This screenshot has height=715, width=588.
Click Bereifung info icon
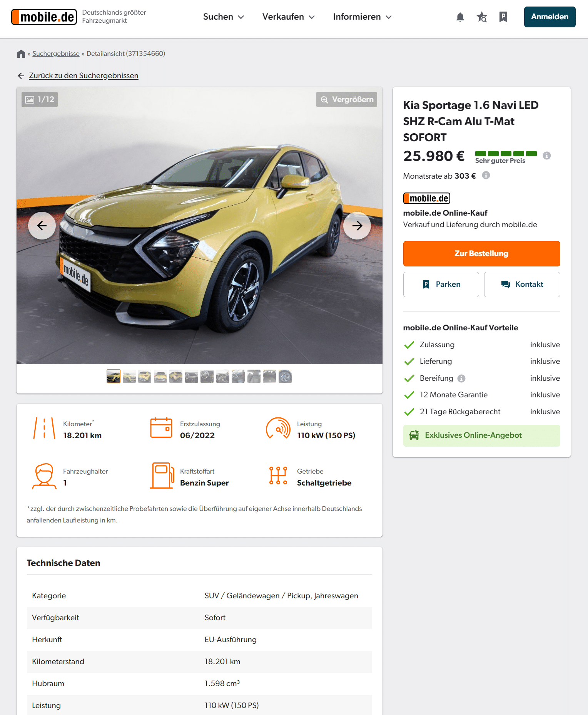click(461, 378)
